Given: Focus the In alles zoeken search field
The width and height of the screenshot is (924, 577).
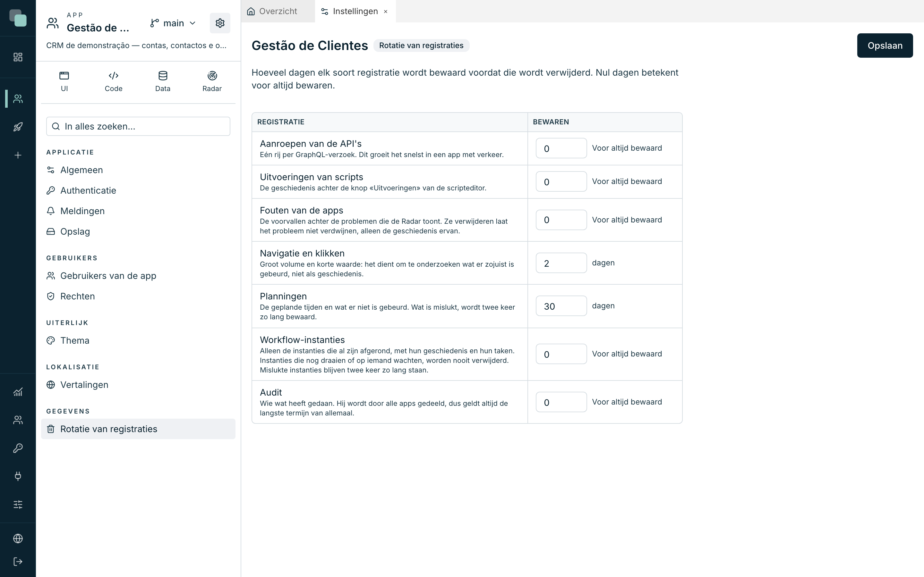Looking at the screenshot, I should coord(138,126).
